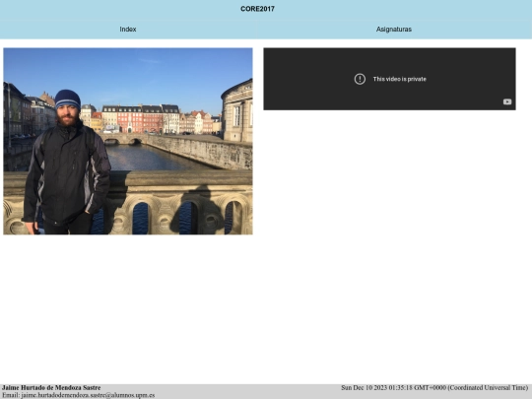The width and height of the screenshot is (532, 399).
Task: Click the CORE2017 page title
Action: click(257, 9)
